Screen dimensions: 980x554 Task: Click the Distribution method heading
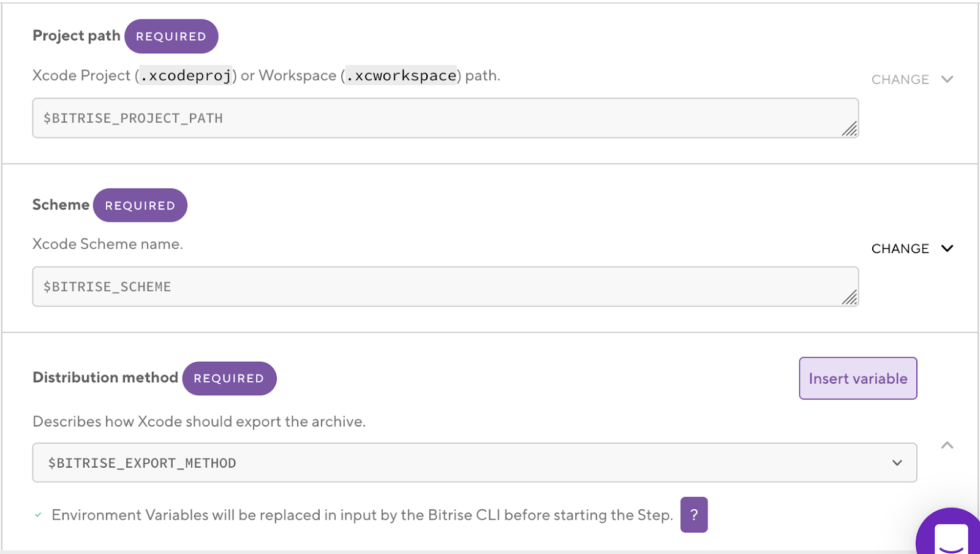click(105, 378)
